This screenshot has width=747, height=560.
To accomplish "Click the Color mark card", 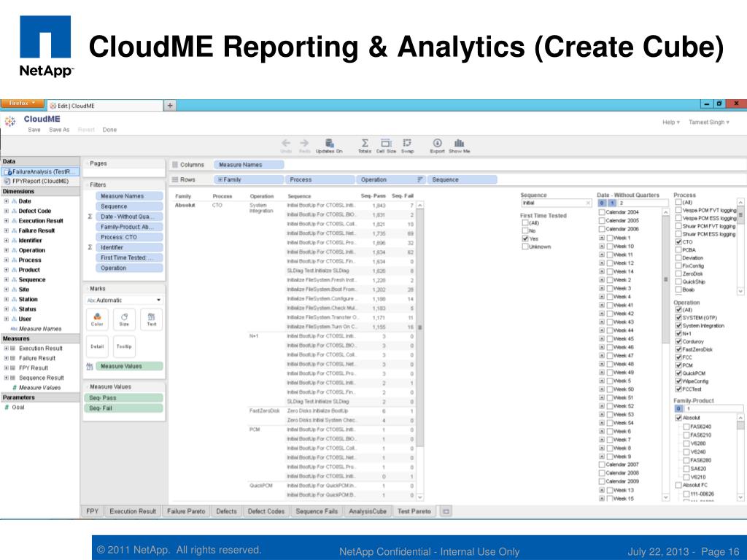I will [x=97, y=319].
